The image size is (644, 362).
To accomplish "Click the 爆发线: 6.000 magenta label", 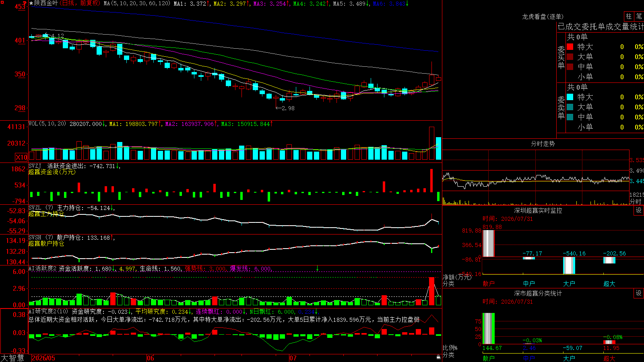I will [x=250, y=268].
